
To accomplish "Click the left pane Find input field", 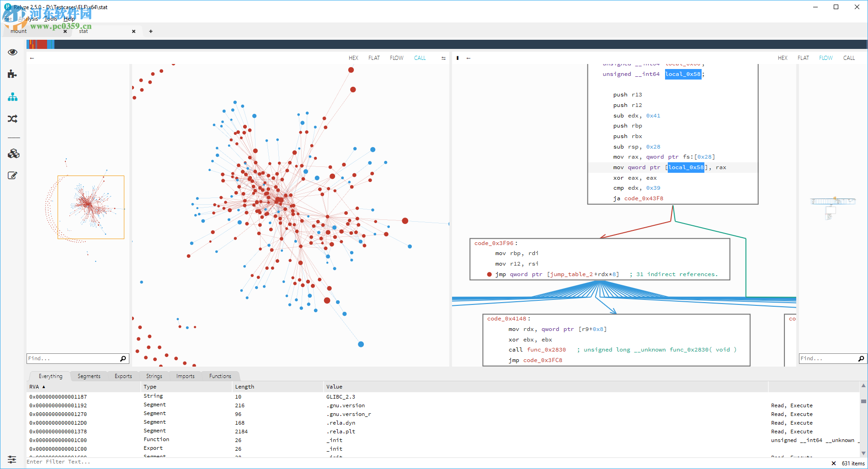I will [x=73, y=359].
